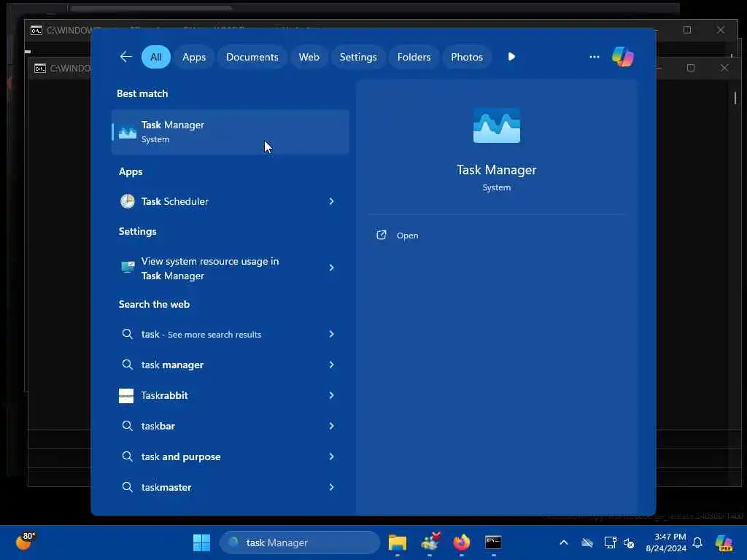Screen dimensions: 747x560
Task: Expand View system resource usage chevron
Action: [331, 268]
